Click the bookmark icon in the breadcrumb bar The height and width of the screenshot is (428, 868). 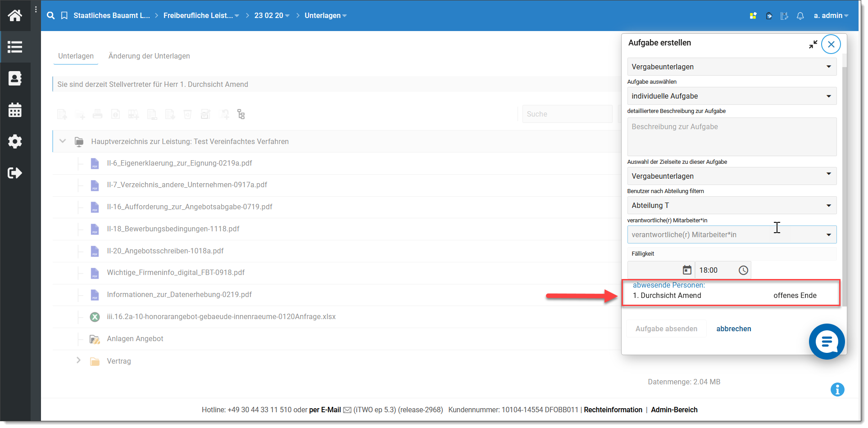tap(64, 16)
